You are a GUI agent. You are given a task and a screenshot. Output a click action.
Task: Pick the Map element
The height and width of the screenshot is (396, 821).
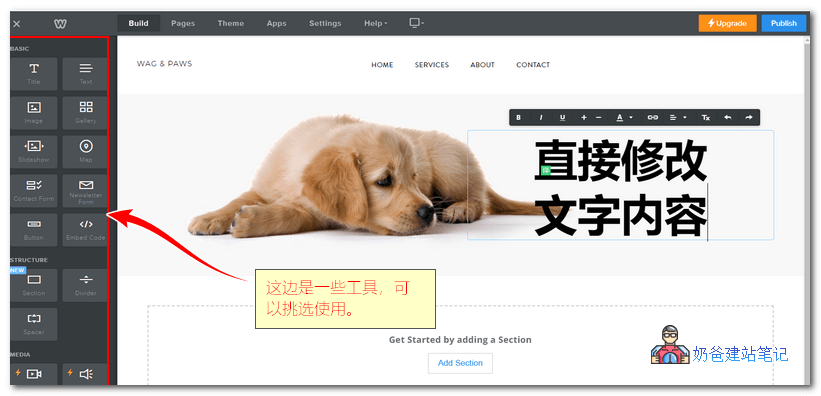tap(85, 151)
